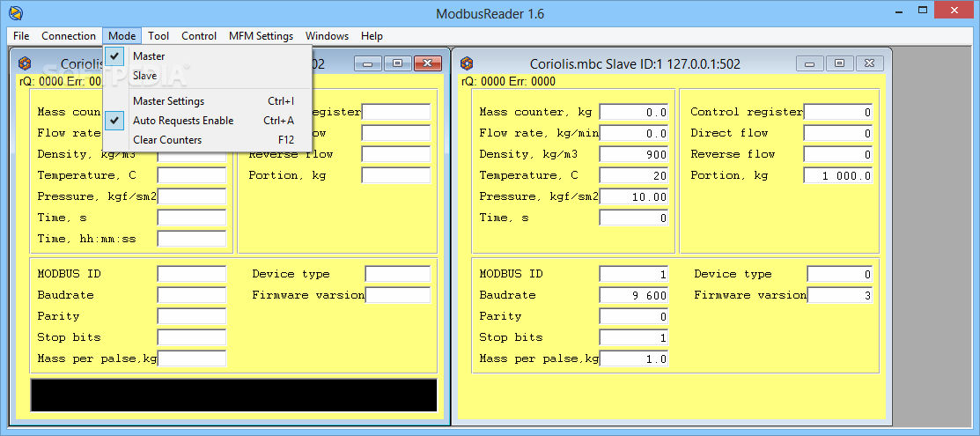
Task: Click Baudrate field showing 9 600
Action: pos(634,295)
